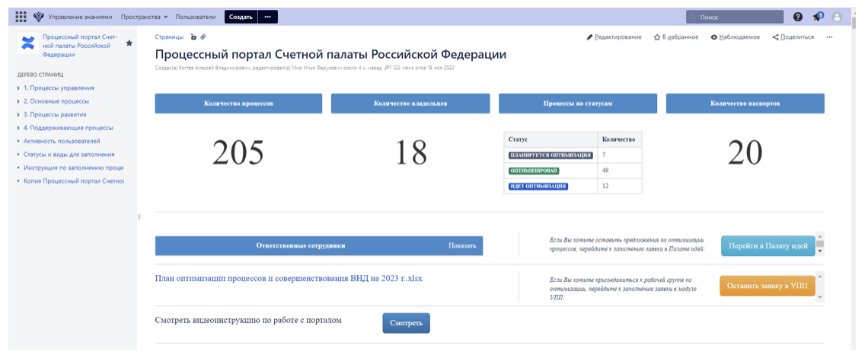Open the «Пространства» dropdown menu
Screen dimensions: 868x361
[144, 17]
